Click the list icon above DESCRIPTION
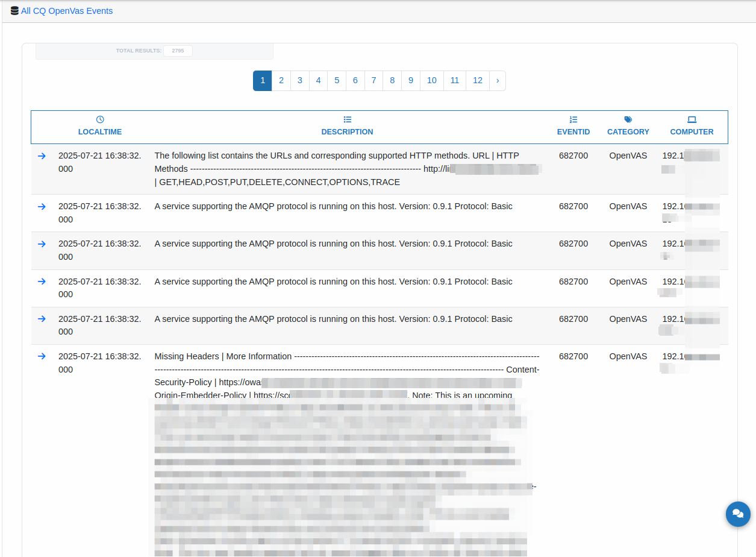This screenshot has width=756, height=557. click(x=347, y=119)
